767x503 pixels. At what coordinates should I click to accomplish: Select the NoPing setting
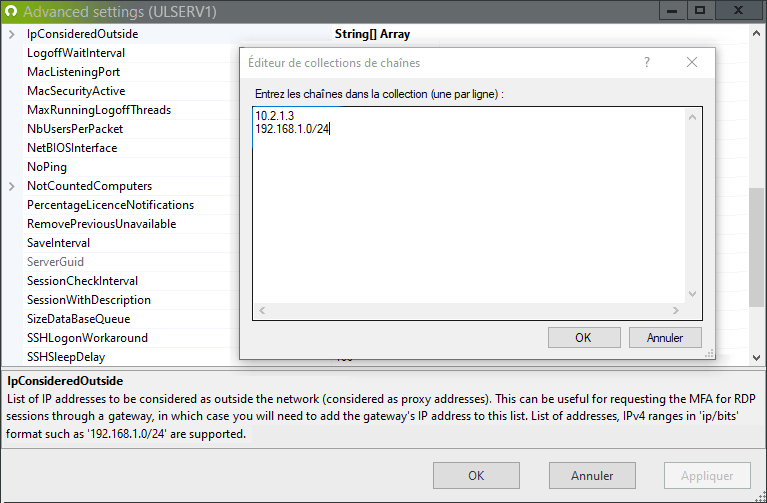pos(47,167)
